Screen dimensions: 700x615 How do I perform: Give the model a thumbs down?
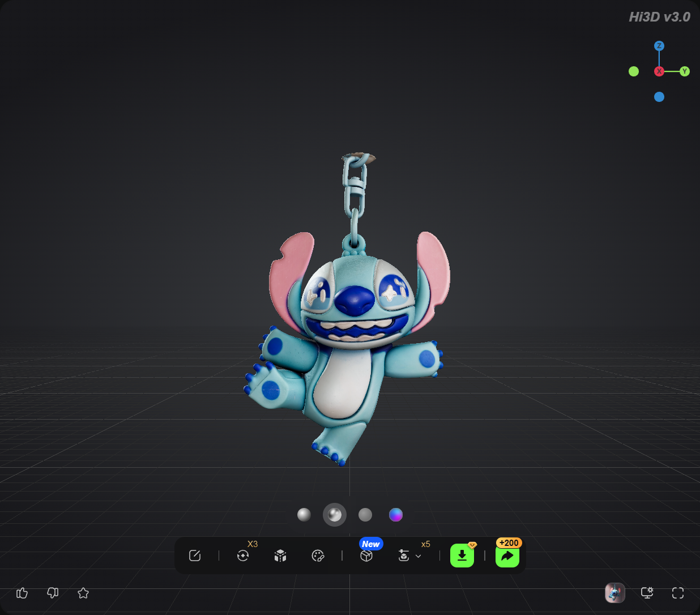(53, 593)
